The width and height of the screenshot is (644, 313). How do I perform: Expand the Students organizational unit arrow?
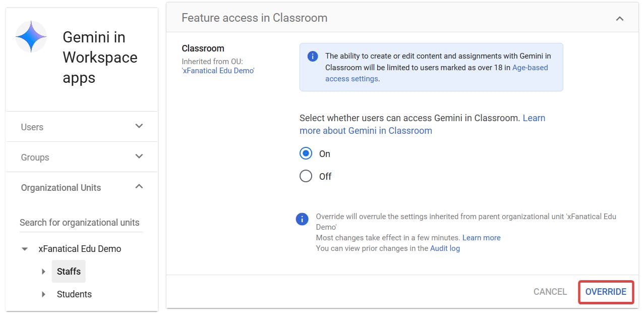click(x=43, y=294)
